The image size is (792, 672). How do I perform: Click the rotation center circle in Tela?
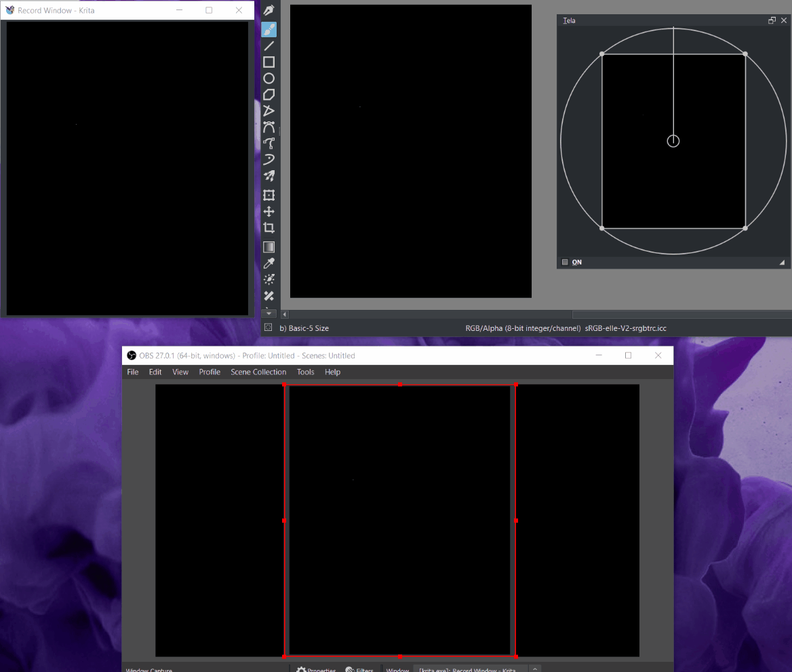673,141
